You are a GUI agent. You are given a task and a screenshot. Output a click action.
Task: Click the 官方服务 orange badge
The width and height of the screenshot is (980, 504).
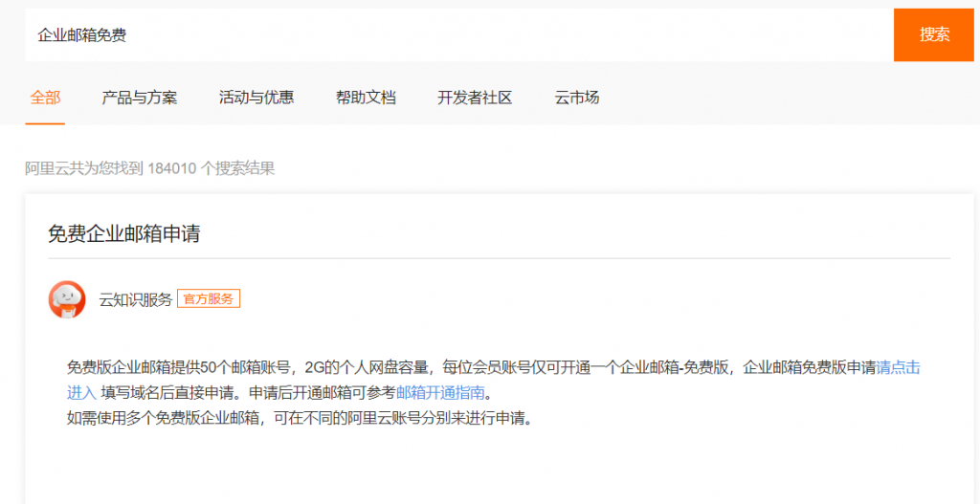click(x=209, y=298)
